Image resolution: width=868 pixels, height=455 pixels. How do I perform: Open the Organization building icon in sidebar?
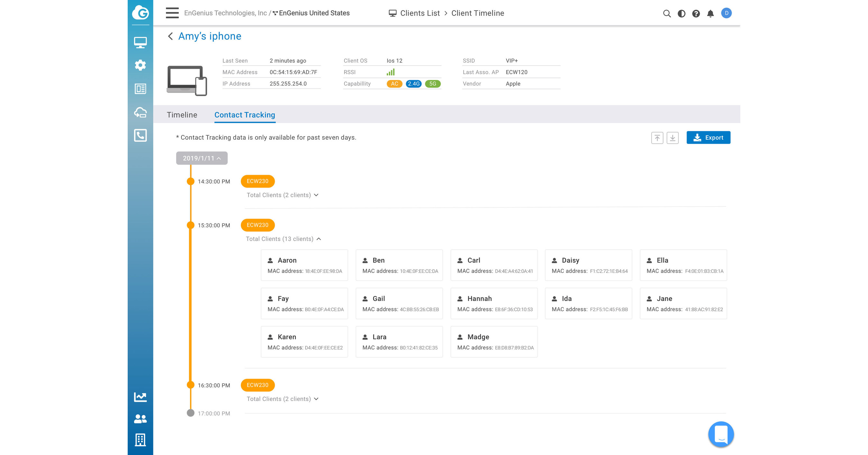[141, 440]
